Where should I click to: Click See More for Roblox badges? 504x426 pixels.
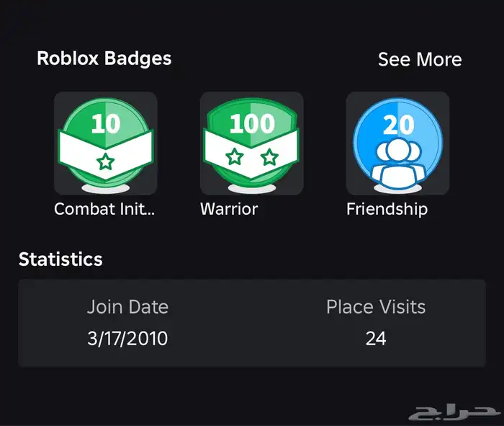coord(420,60)
